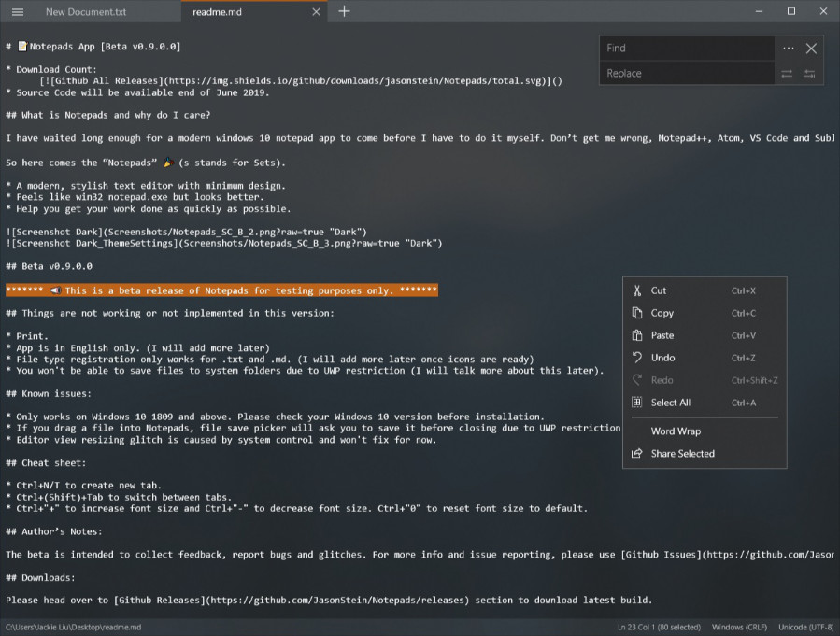Screen dimensions: 840x636
Task: Click the "## Known issues:" heading
Action: click(x=49, y=393)
